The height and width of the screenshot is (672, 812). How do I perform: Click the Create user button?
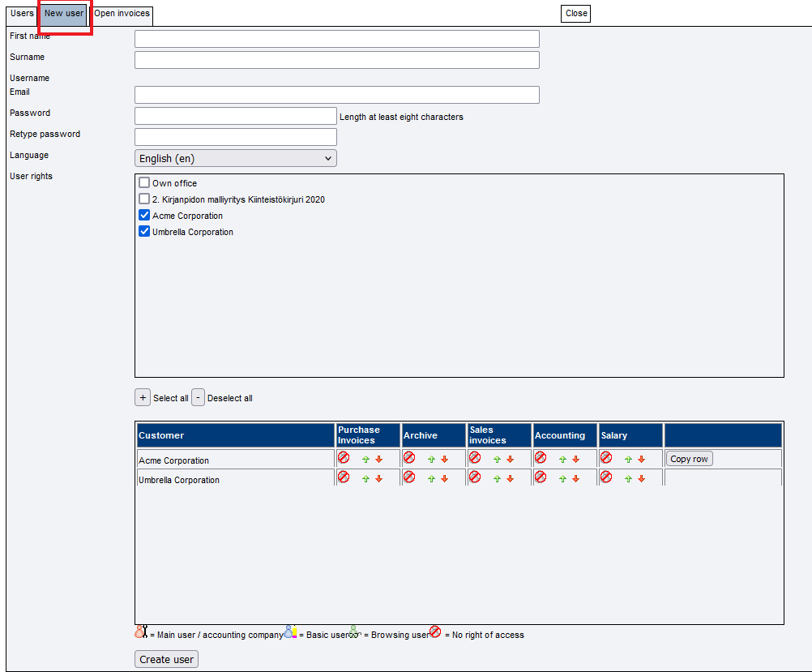[166, 659]
